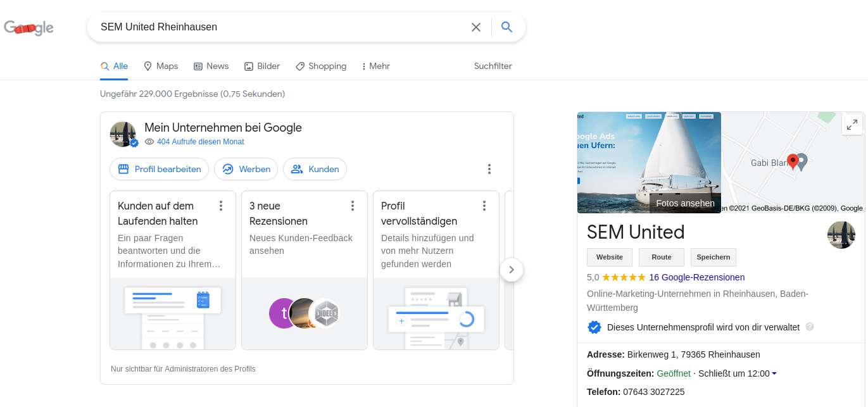
Task: Click the address Birkenweg 1, 79365 Rheinhausen
Action: click(x=694, y=354)
